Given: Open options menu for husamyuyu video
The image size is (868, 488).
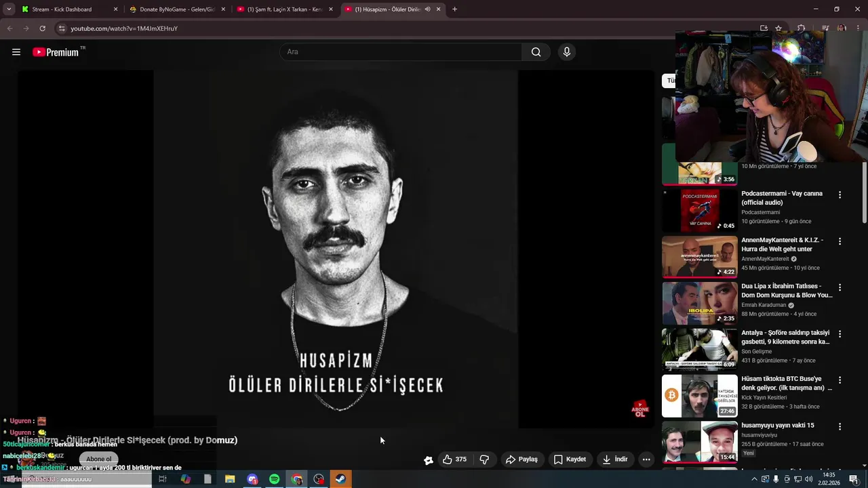Looking at the screenshot, I should tap(840, 427).
